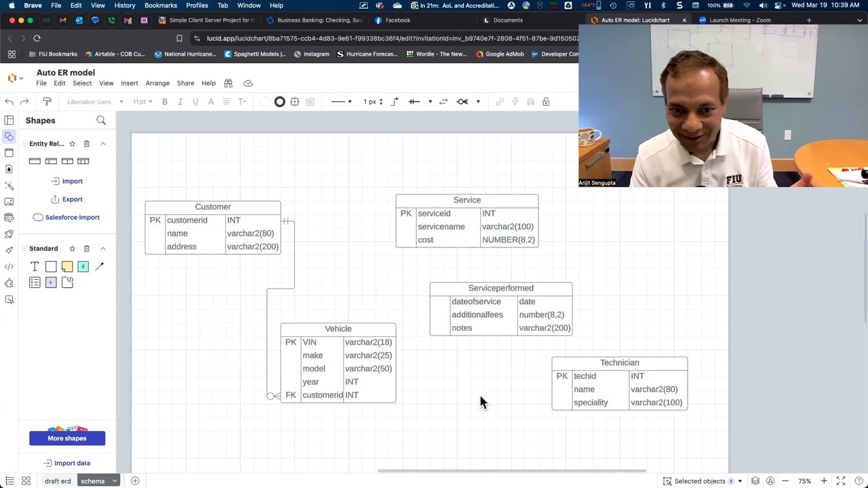
Task: Click the Salesforce Import link
Action: [x=66, y=218]
